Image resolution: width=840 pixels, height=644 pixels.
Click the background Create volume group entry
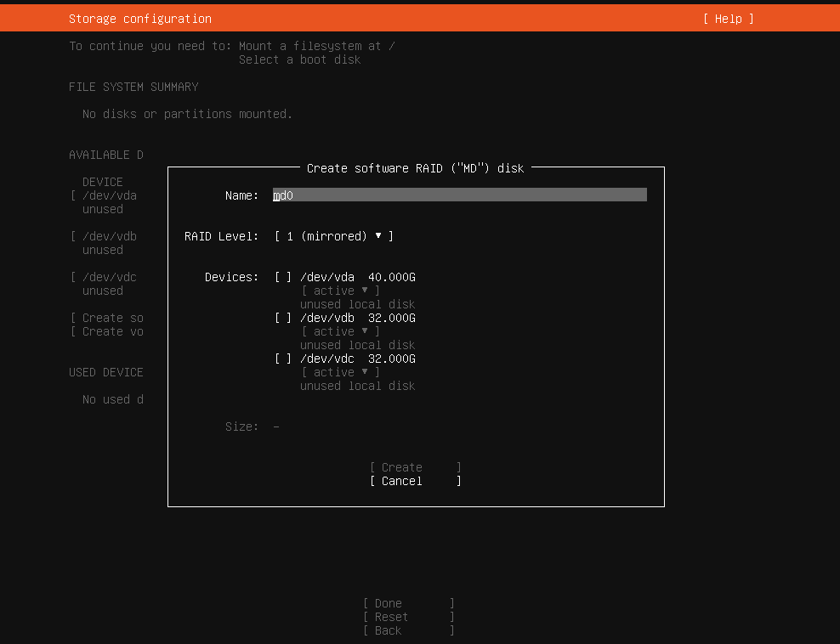click(112, 331)
